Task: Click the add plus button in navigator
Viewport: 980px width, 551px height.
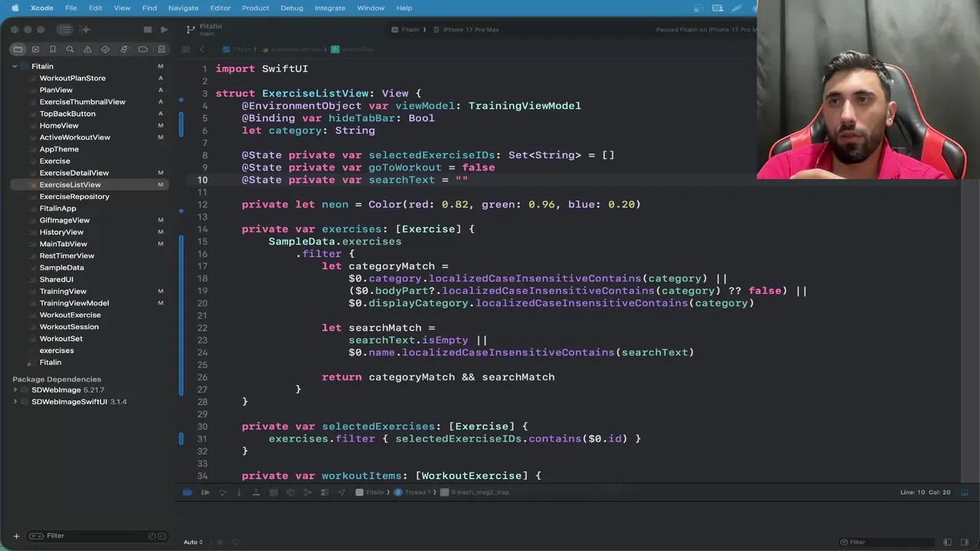Action: [x=16, y=536]
